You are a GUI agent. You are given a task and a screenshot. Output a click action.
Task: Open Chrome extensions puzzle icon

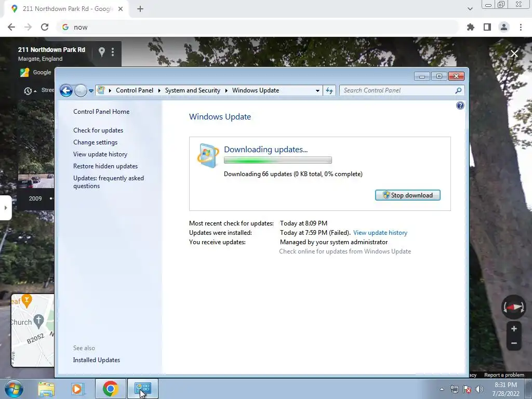(470, 27)
